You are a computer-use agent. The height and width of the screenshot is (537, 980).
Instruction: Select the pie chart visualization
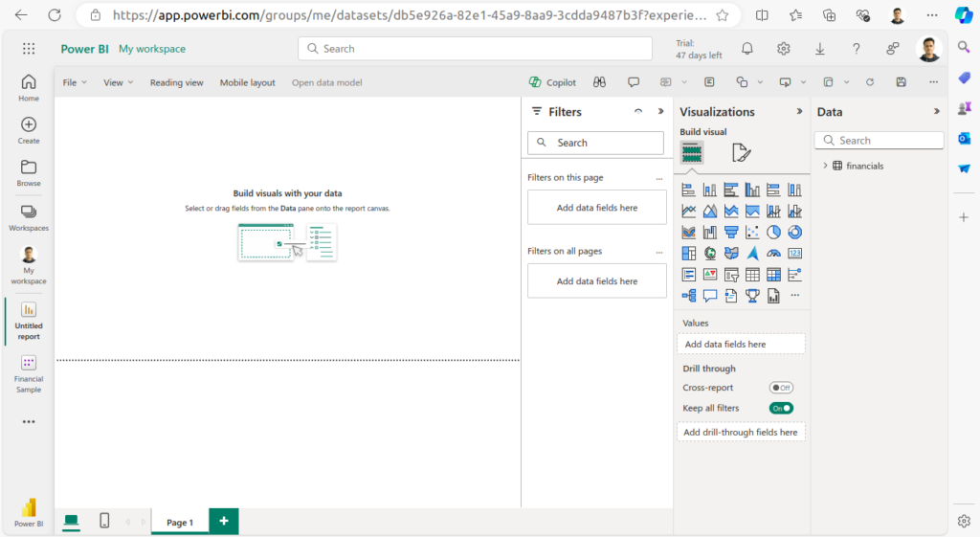773,232
